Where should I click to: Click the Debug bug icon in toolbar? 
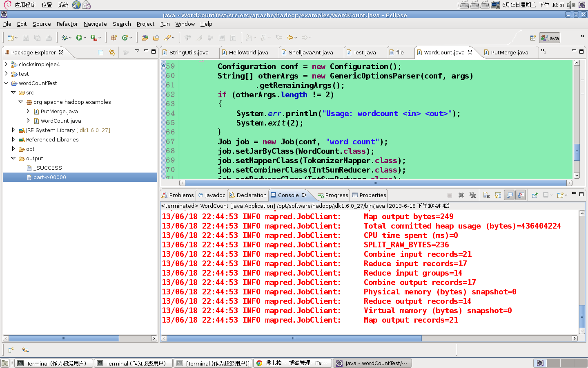(64, 38)
